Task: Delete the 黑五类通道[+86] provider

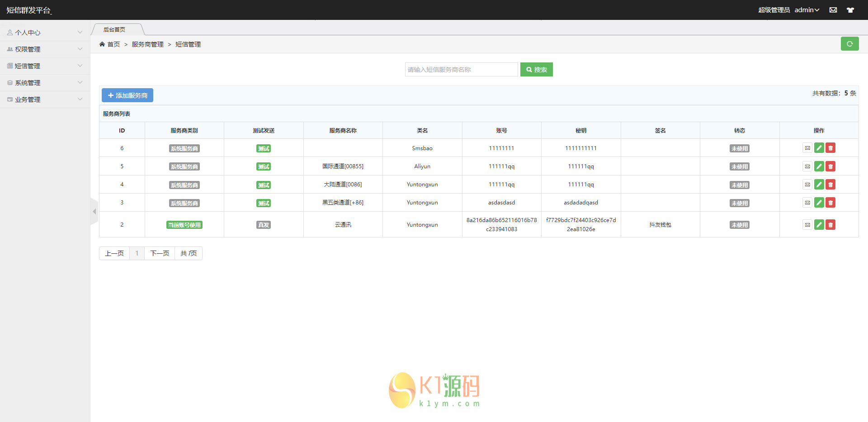Action: 830,203
